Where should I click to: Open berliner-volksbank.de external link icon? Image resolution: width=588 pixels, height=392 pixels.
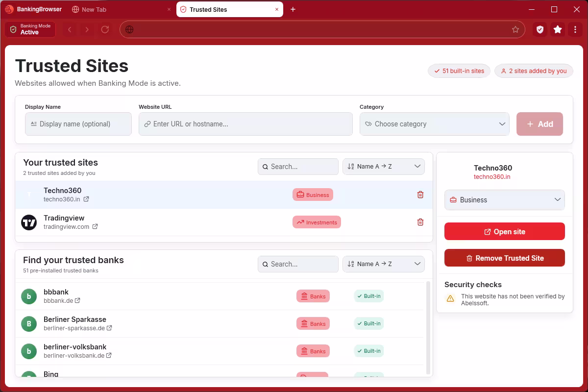point(109,356)
